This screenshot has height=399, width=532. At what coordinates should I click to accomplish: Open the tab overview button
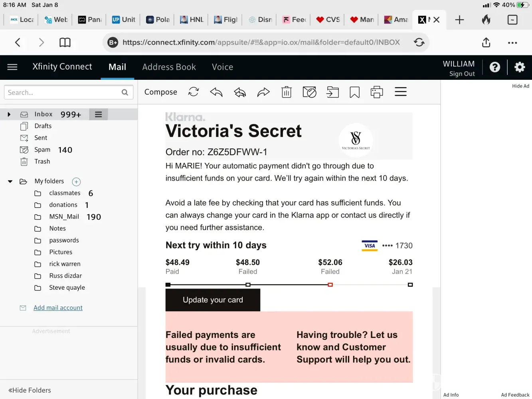tap(512, 20)
